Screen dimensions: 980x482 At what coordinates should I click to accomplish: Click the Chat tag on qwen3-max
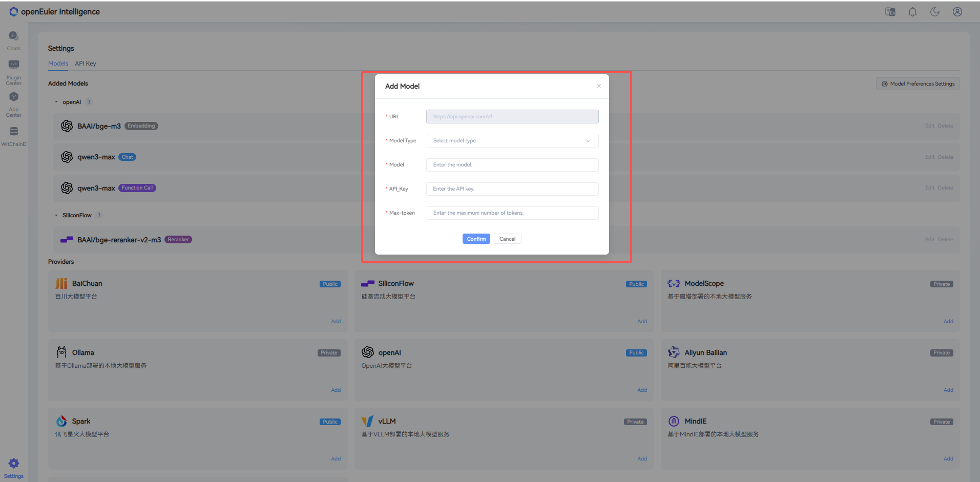pyautogui.click(x=128, y=157)
